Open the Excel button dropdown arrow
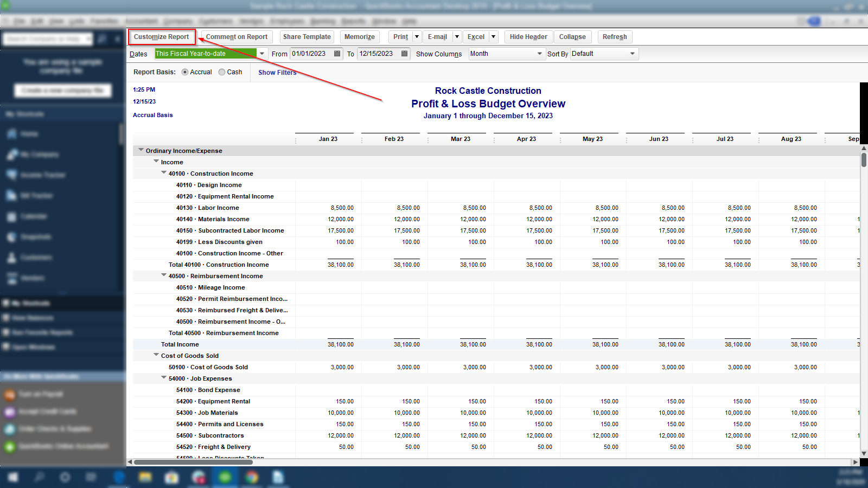868x488 pixels. tap(493, 37)
